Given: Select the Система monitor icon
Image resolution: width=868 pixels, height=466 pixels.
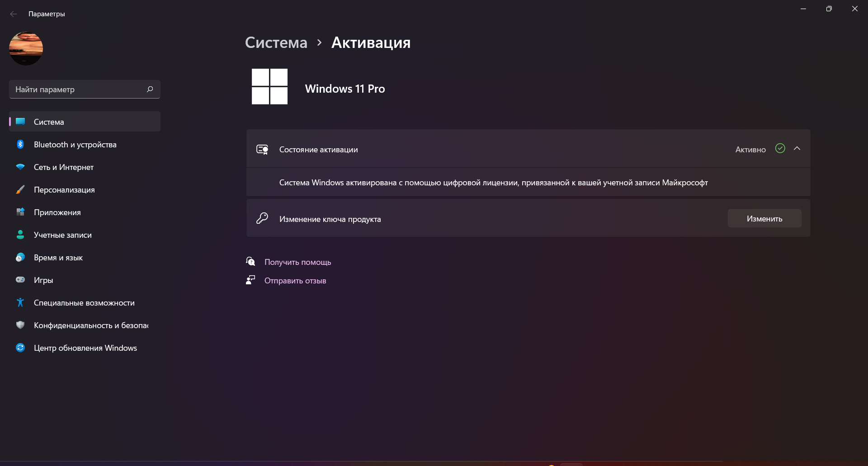Looking at the screenshot, I should tap(20, 122).
